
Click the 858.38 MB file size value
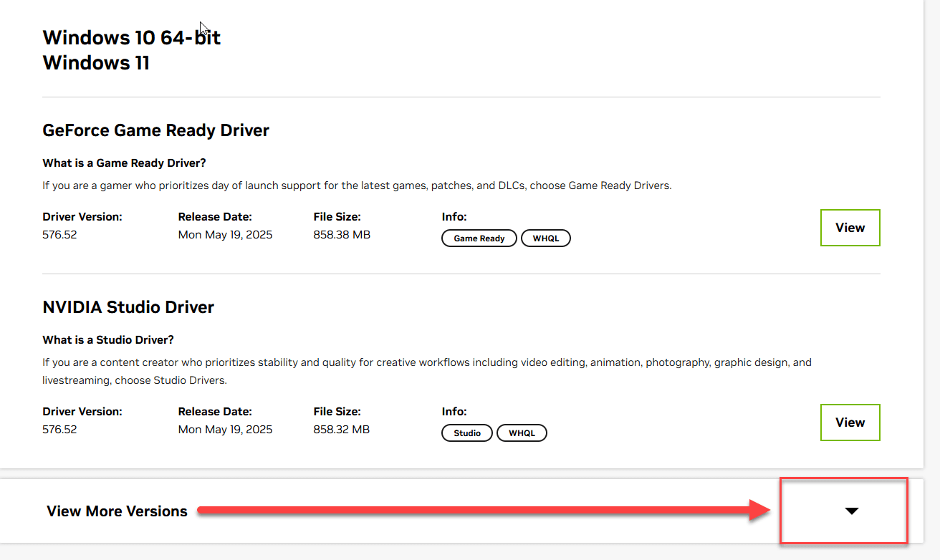(x=342, y=235)
